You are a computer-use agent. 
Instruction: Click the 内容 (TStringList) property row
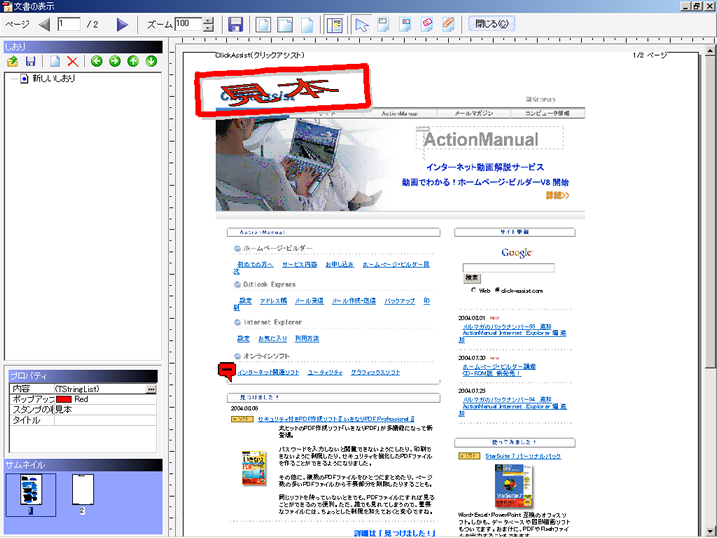point(83,389)
